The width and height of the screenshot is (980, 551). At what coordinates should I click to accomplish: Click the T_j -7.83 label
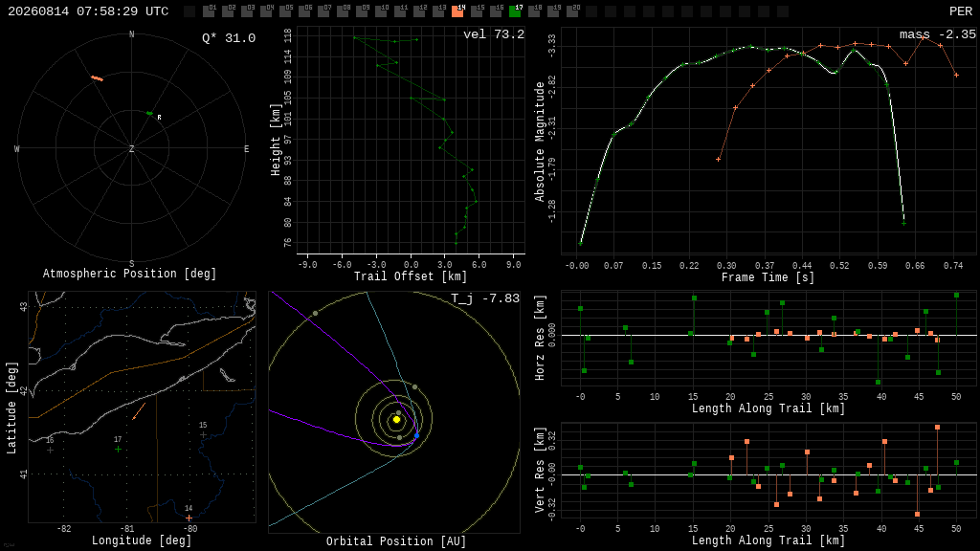[x=485, y=298]
